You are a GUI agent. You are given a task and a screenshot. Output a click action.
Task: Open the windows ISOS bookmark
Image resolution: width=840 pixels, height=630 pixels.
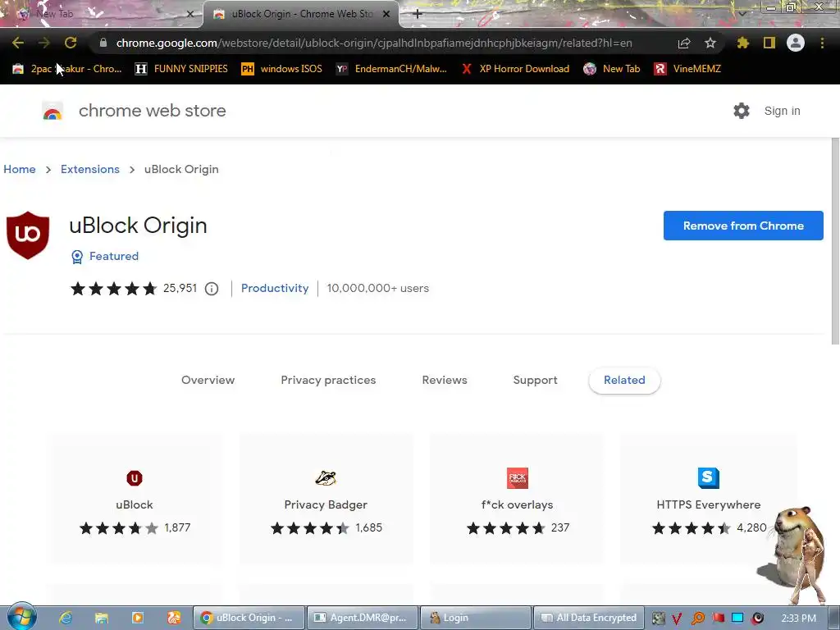[282, 69]
